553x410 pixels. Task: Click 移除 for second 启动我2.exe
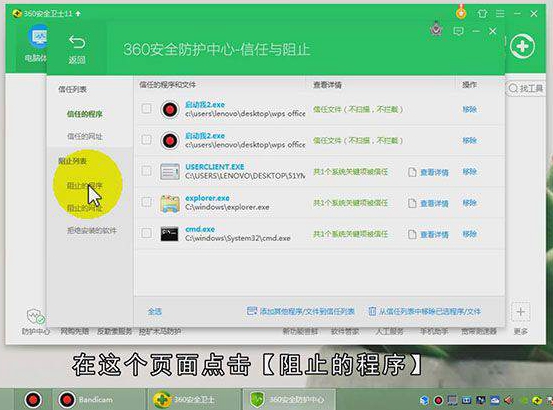tap(470, 141)
